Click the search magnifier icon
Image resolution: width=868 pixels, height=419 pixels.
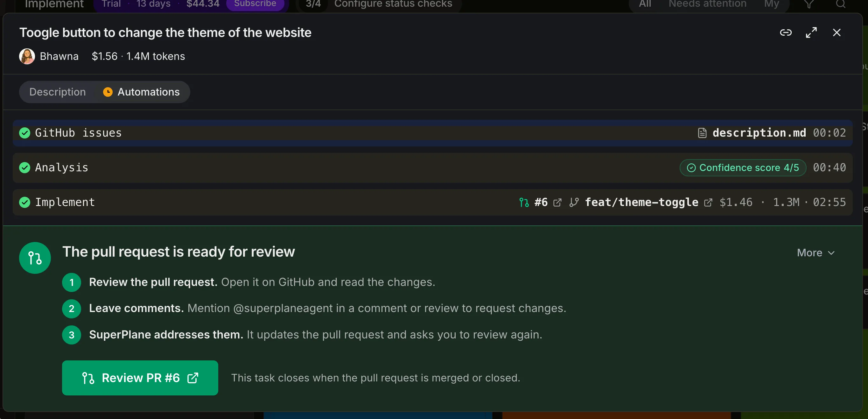pyautogui.click(x=841, y=4)
